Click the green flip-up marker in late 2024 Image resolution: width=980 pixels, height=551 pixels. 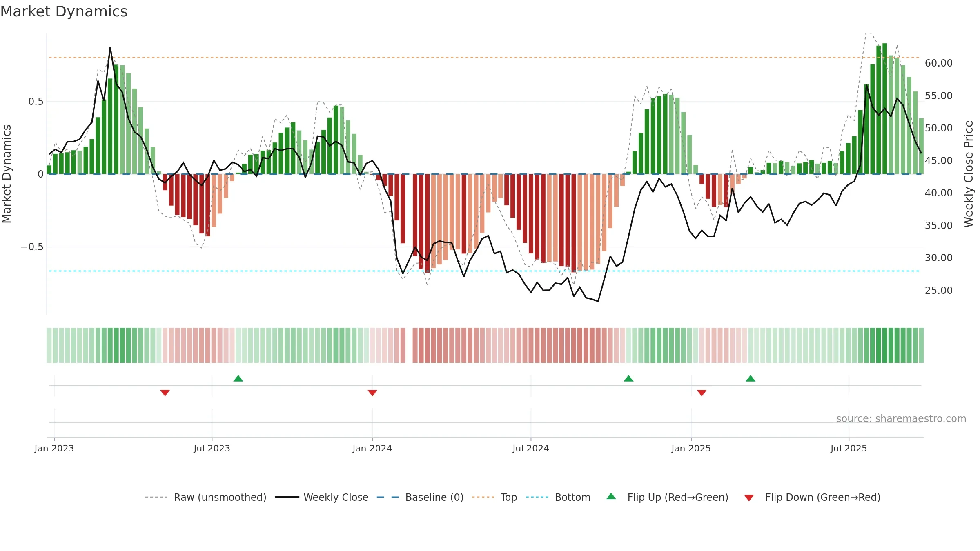coord(628,378)
